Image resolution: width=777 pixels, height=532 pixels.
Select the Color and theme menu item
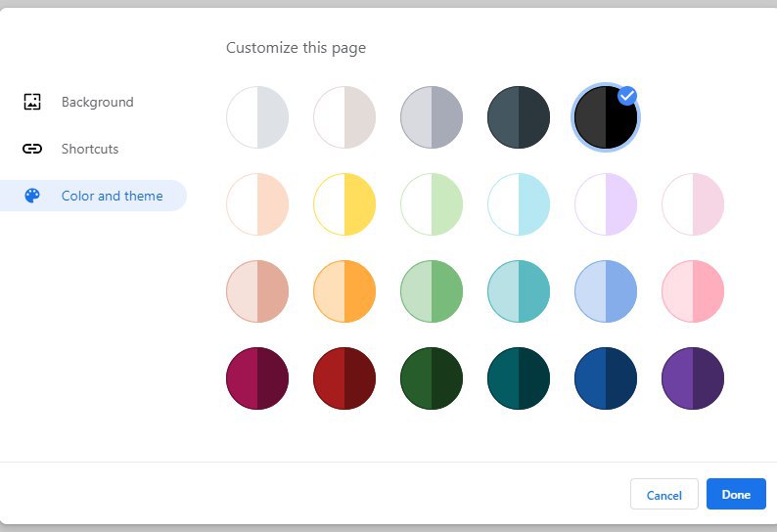pos(93,196)
